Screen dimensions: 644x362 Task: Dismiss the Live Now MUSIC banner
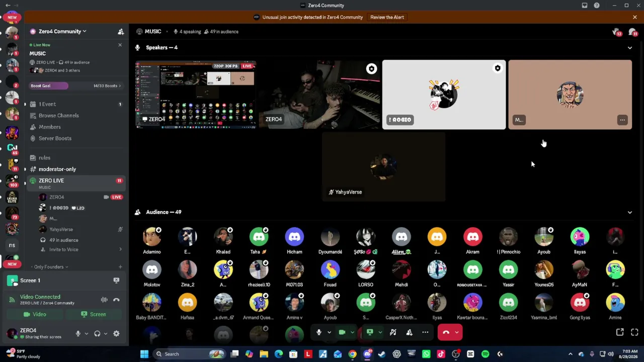click(120, 45)
